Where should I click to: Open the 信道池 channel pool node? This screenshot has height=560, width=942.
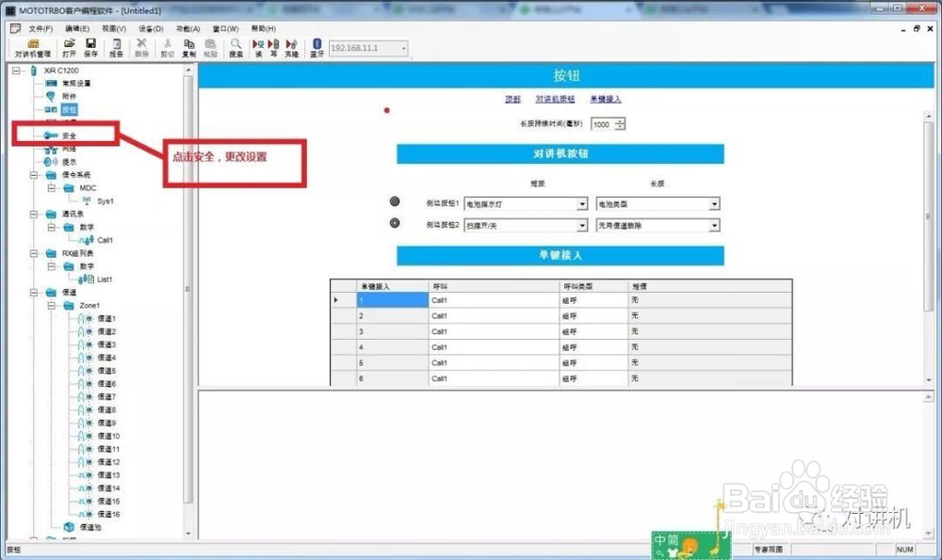click(x=90, y=528)
